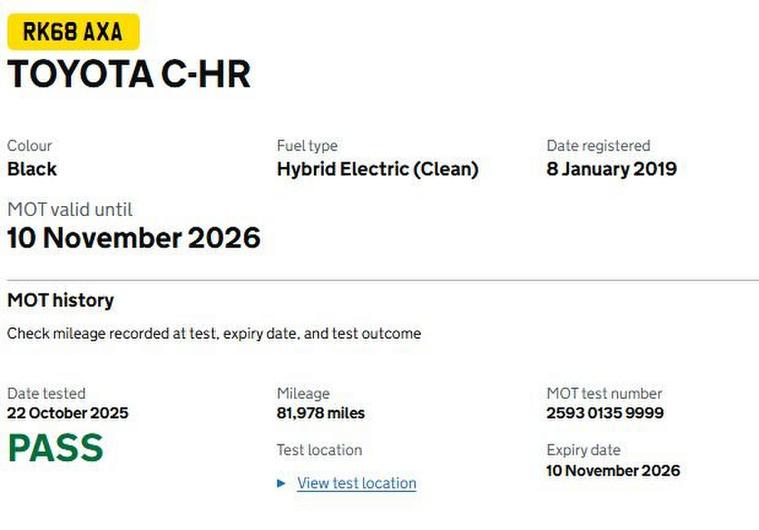Click the large MOT valid until date

coord(134,238)
